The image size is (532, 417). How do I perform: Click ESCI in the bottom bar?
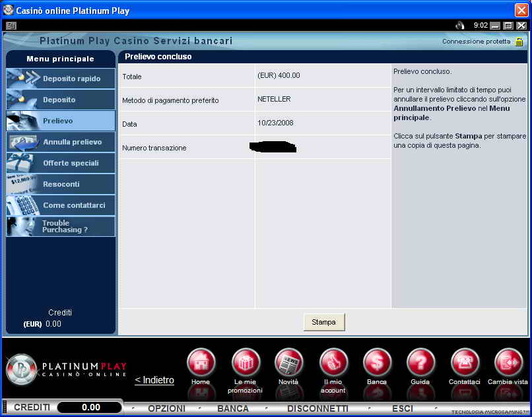(x=403, y=408)
